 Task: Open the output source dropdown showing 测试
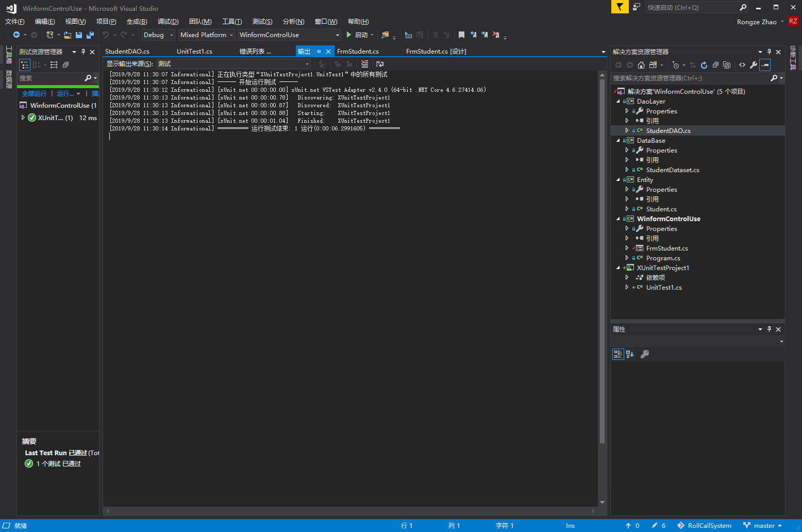[x=233, y=64]
